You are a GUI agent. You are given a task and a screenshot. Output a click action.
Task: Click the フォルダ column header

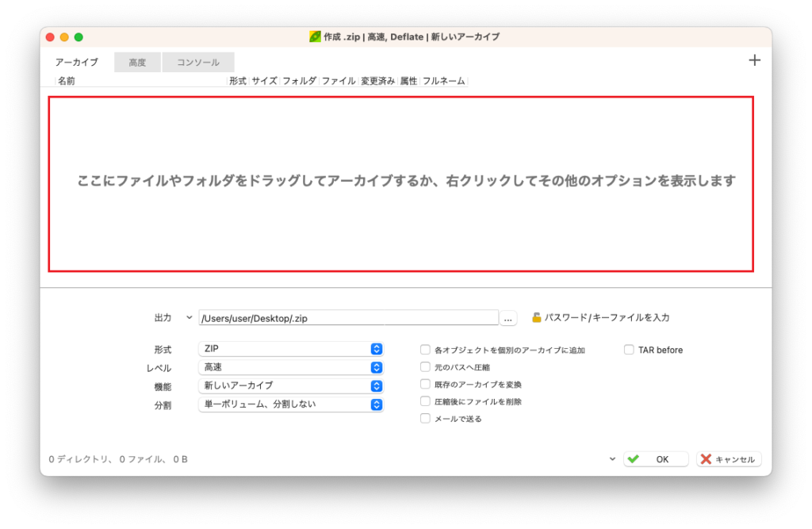[299, 81]
